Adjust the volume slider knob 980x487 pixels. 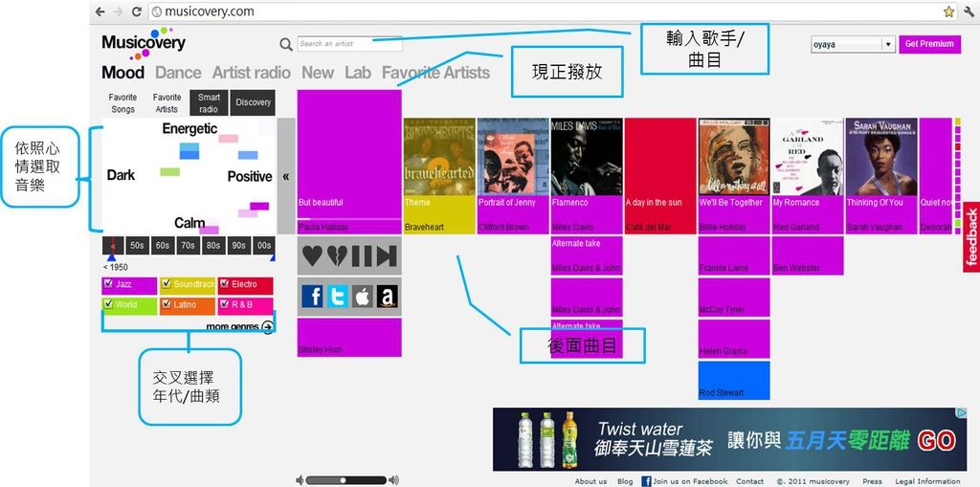click(343, 480)
